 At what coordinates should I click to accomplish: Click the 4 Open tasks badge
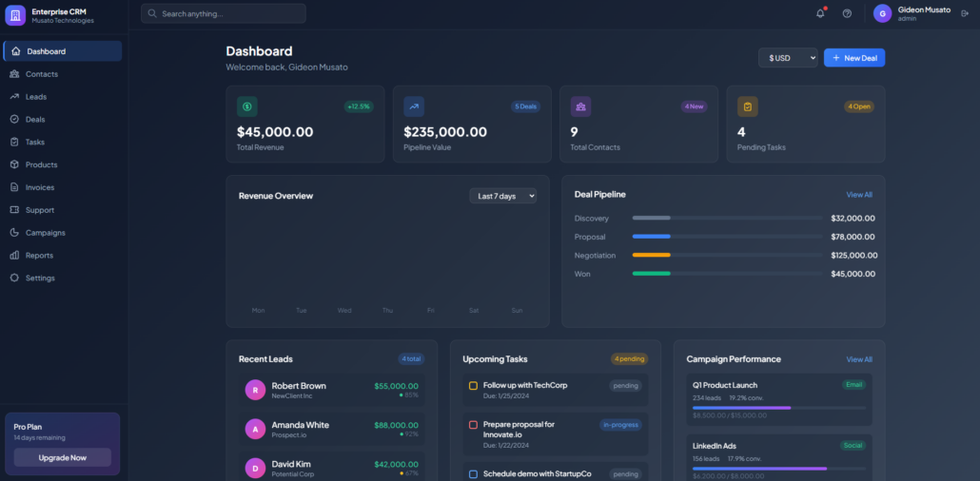859,106
